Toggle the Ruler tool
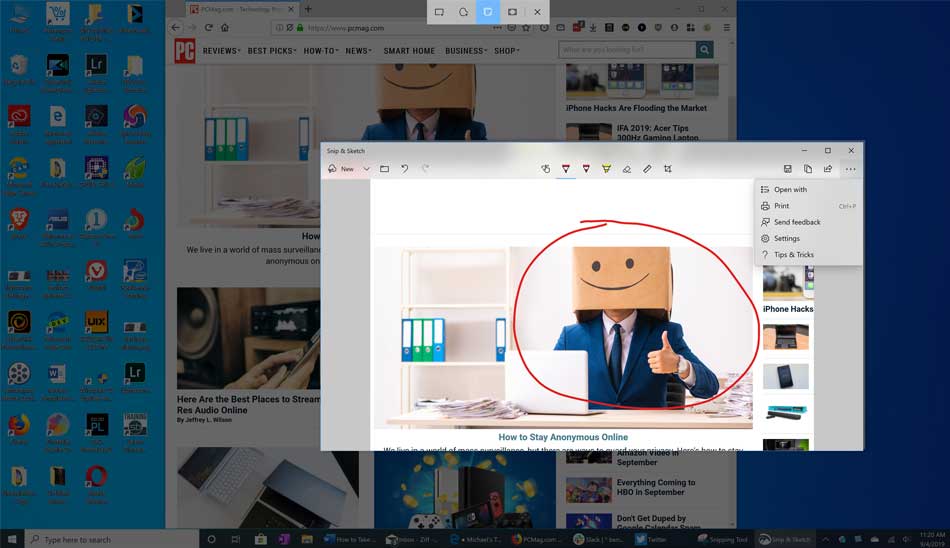 pos(647,169)
